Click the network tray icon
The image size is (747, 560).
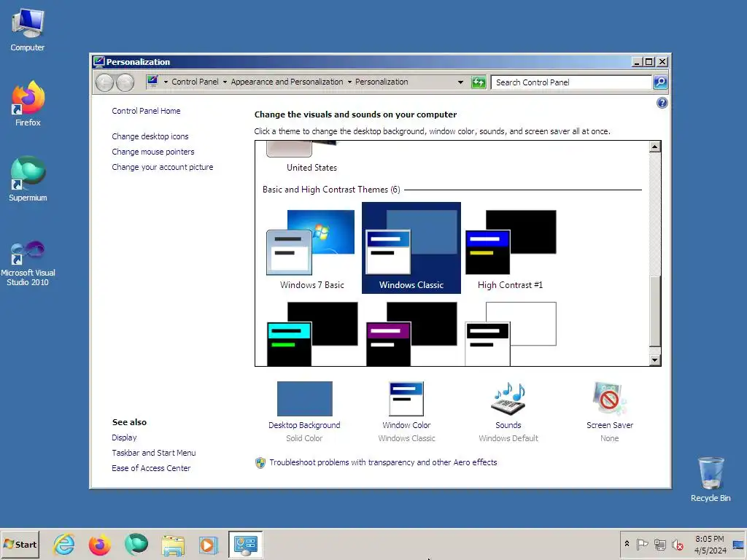(x=659, y=544)
